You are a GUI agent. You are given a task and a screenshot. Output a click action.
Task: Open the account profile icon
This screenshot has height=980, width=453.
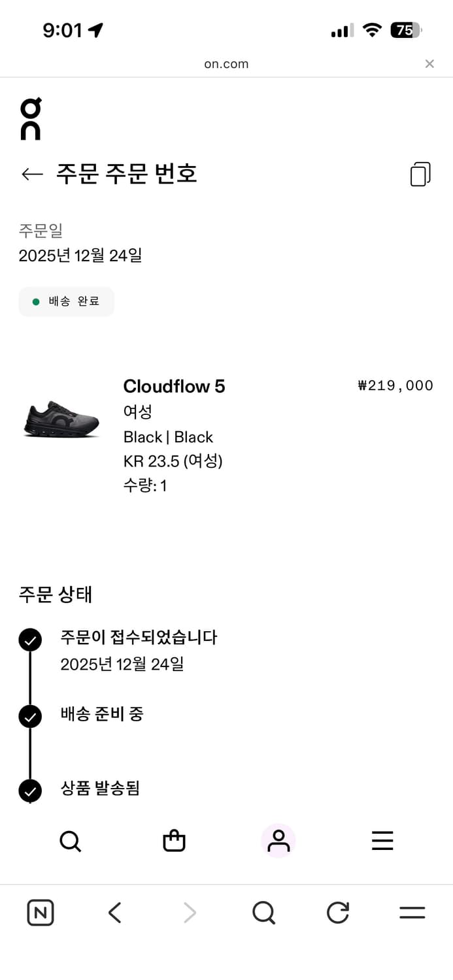[x=278, y=841]
